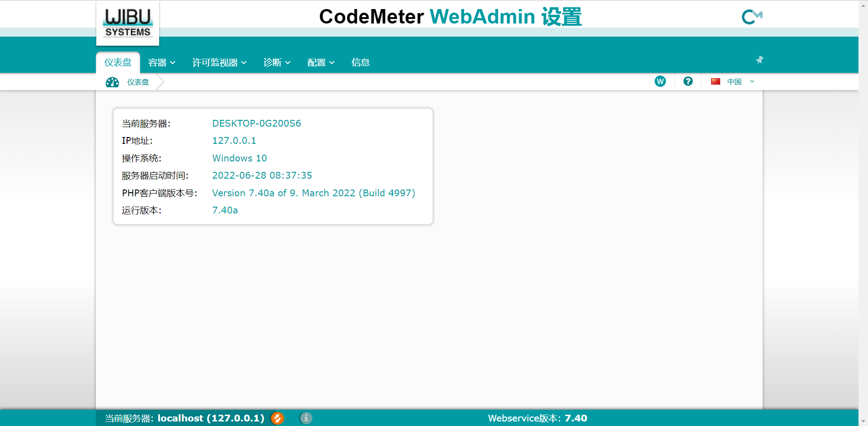Expand the 配置 dropdown chevron
This screenshot has width=868, height=426.
[332, 63]
